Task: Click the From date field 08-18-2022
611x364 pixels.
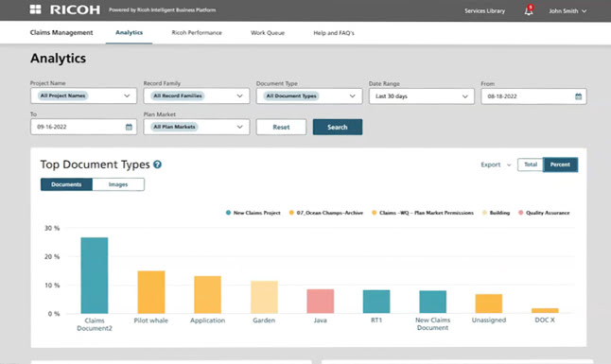Action: (x=533, y=96)
